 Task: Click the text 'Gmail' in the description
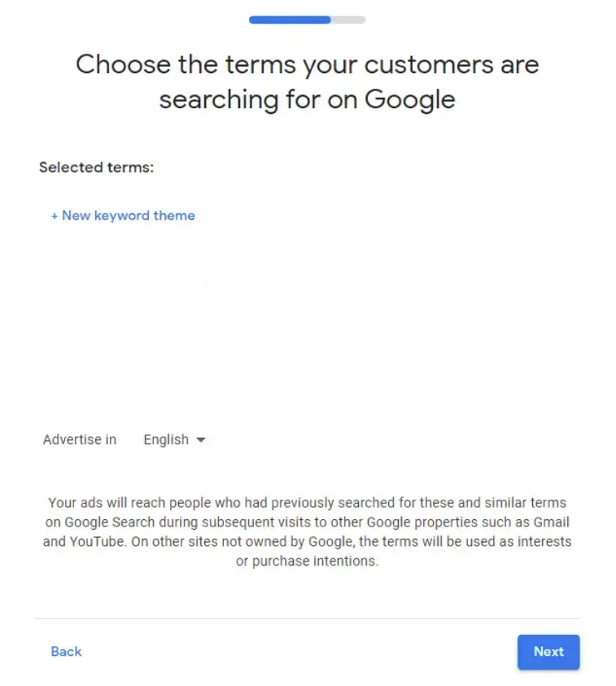click(551, 522)
